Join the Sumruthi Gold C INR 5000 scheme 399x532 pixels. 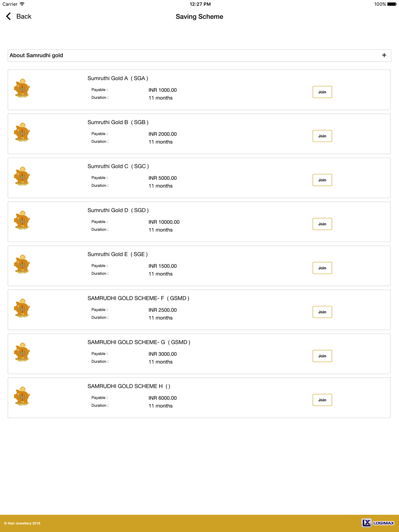pos(322,180)
